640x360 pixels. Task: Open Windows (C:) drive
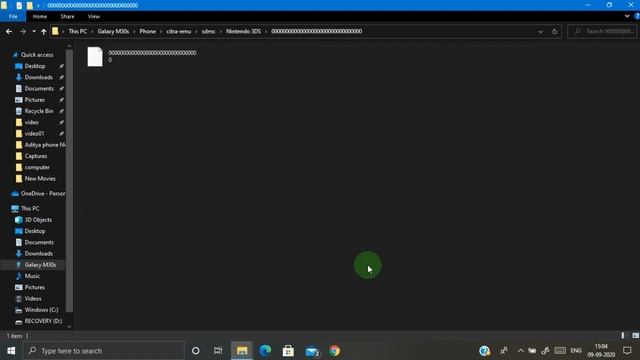41,310
